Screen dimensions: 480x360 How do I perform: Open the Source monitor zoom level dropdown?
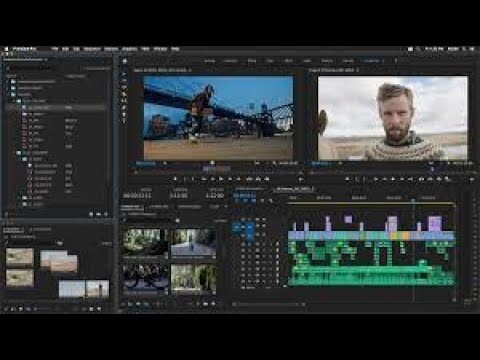point(165,163)
